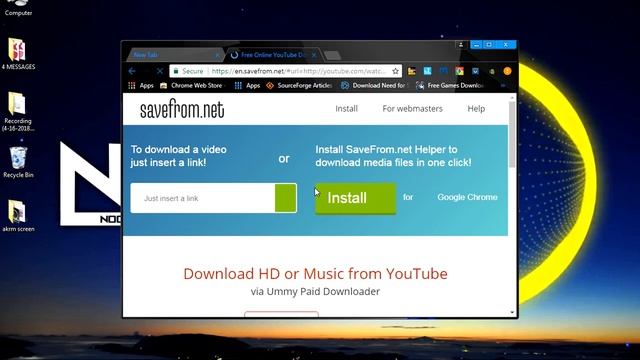640x360 pixels.
Task: Click the scrollbar down arrow
Action: click(x=512, y=313)
